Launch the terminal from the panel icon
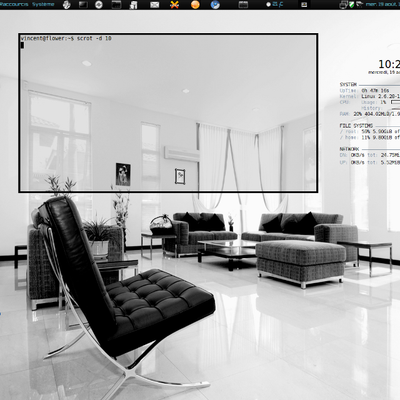 (x=83, y=5)
